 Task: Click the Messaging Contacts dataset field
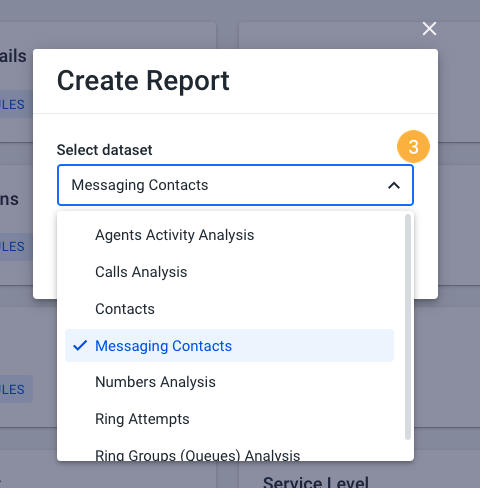(x=235, y=185)
